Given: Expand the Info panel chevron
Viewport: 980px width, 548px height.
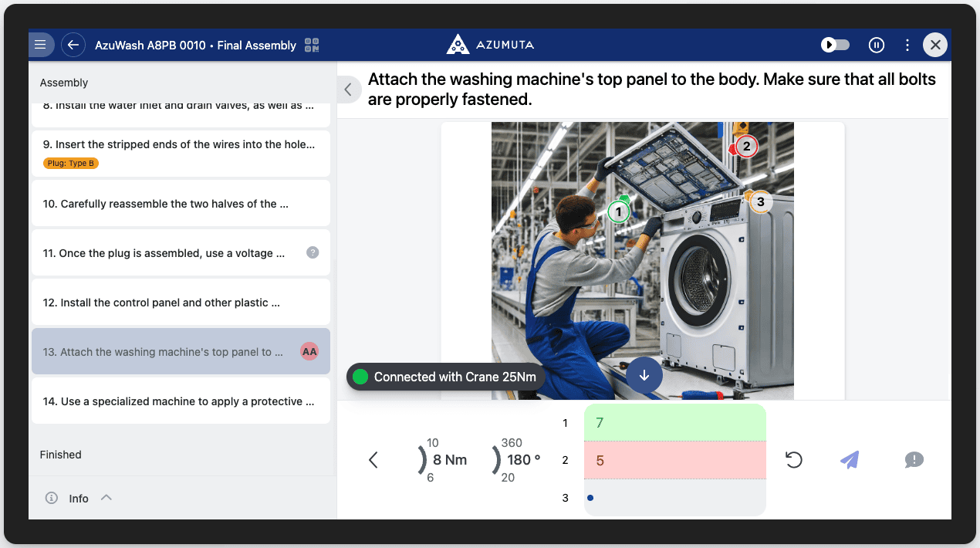Looking at the screenshot, I should pos(106,498).
